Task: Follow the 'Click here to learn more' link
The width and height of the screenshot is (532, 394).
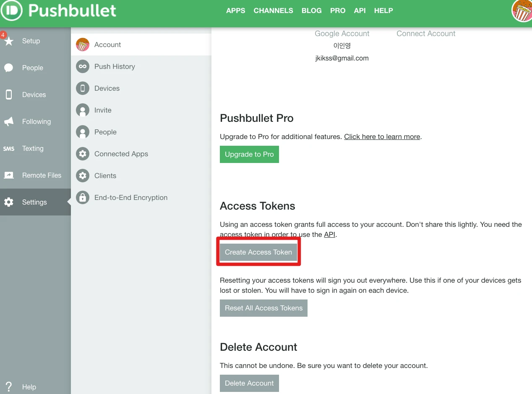Action: (382, 137)
